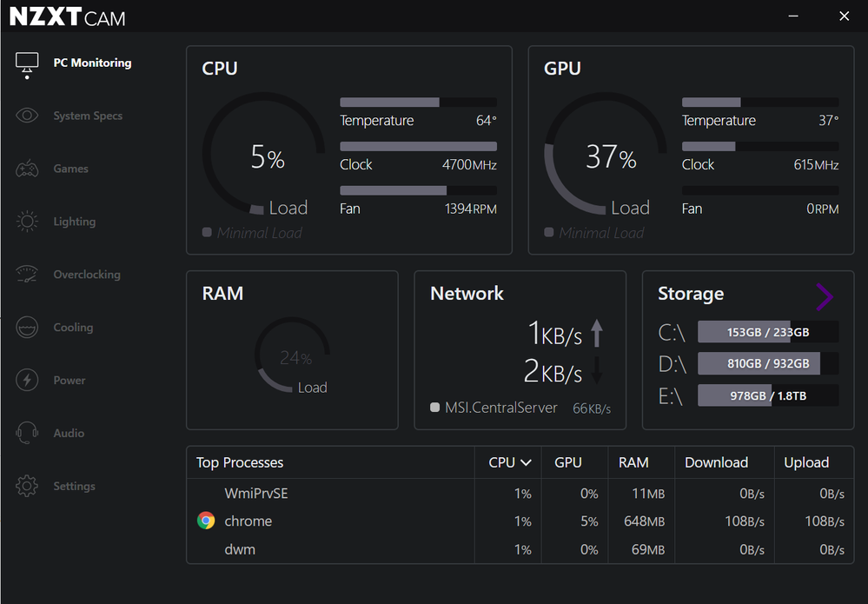Open the Cooling sidebar icon
The image size is (868, 604).
[x=27, y=328]
